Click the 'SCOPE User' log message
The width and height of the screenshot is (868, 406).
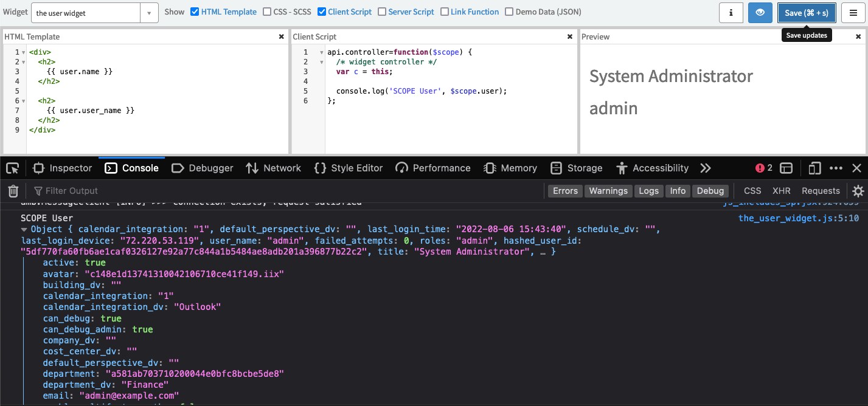[47, 218]
